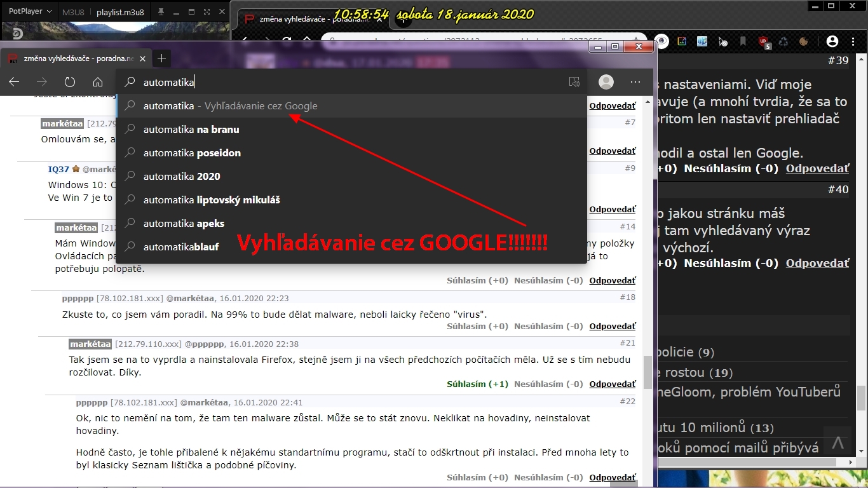Pick the 'automatika 2020' suggestion
Image resolution: width=868 pixels, height=488 pixels.
click(x=351, y=177)
